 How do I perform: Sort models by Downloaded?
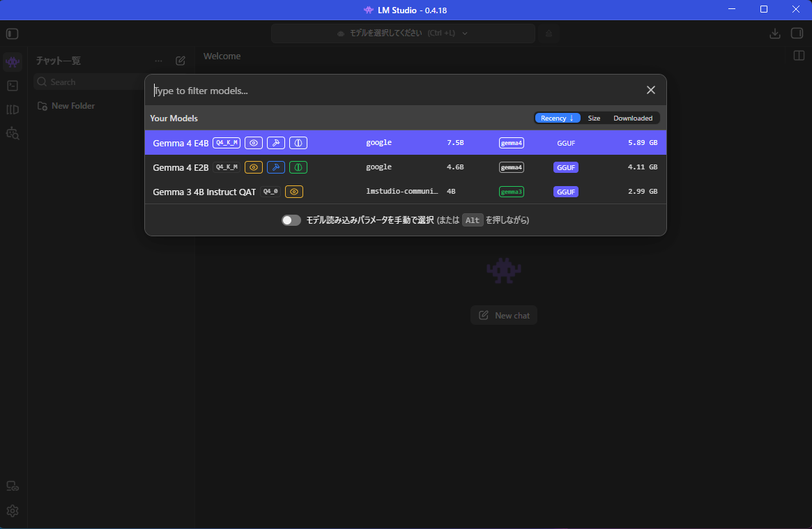coord(633,118)
